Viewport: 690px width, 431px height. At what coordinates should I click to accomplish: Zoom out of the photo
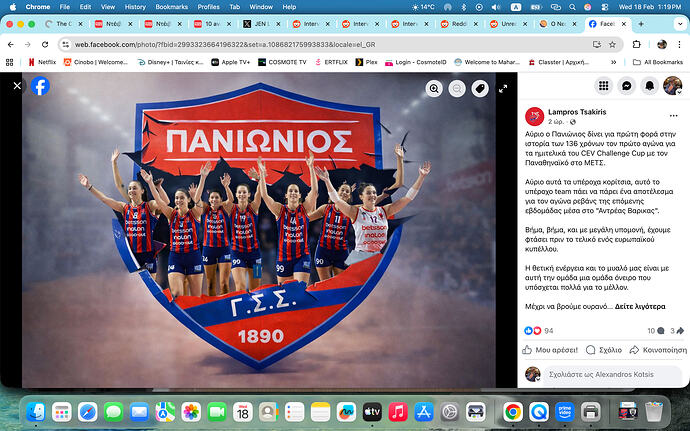[457, 88]
